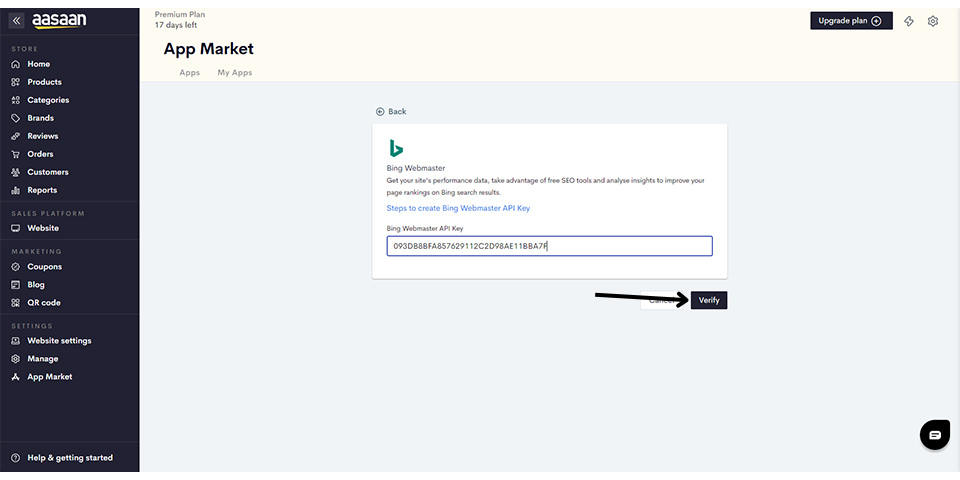Click the lightning bolt icon
960x480 pixels.
[x=909, y=21]
